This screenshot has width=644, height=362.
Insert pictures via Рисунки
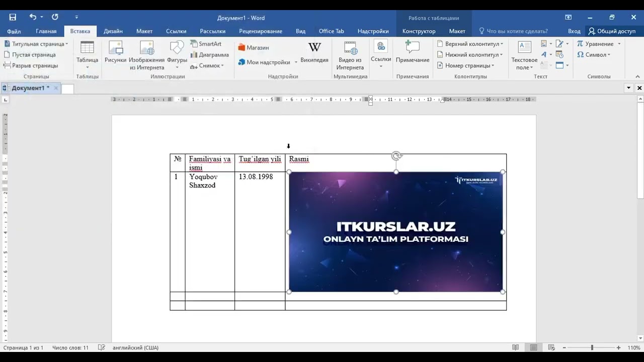coord(115,52)
